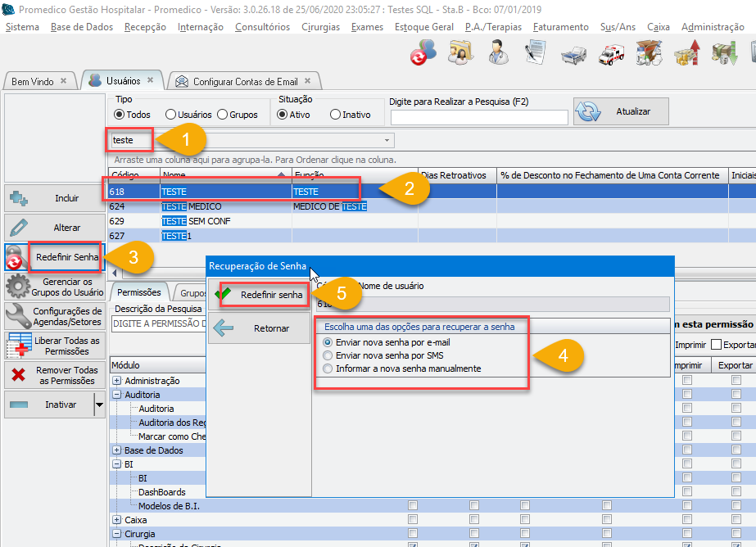Expand the Administração tree node

coord(117,381)
